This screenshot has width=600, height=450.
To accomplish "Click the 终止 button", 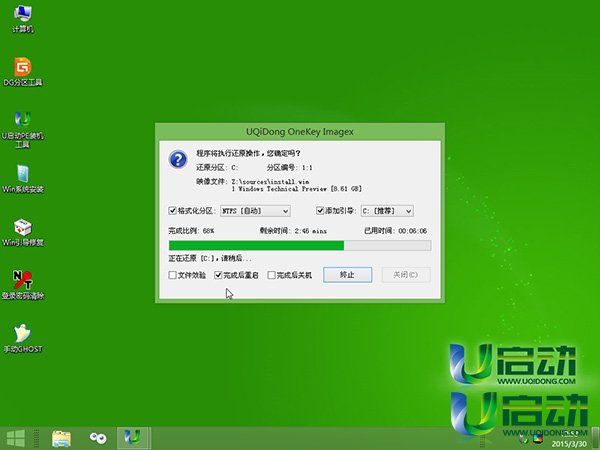I will (347, 275).
